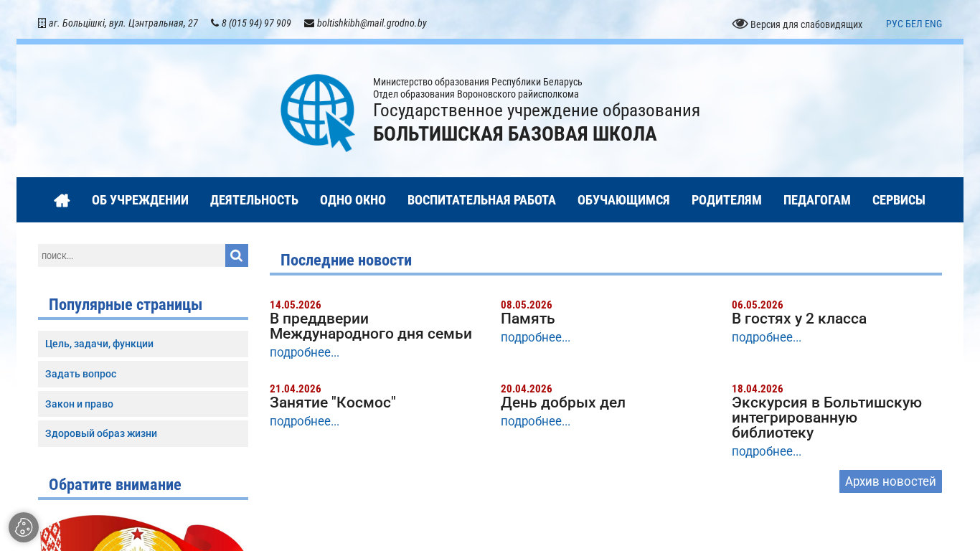Click the date 18.04.2026
The width and height of the screenshot is (980, 551).
(758, 389)
